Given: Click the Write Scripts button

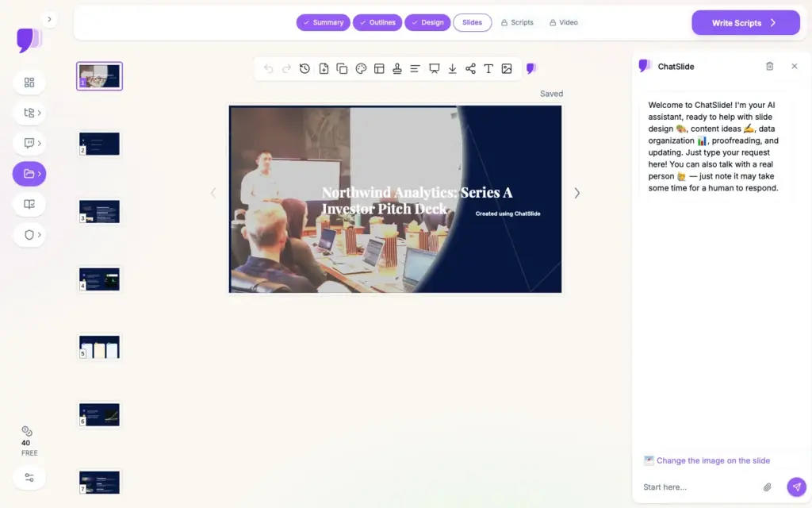Looking at the screenshot, I should [745, 23].
